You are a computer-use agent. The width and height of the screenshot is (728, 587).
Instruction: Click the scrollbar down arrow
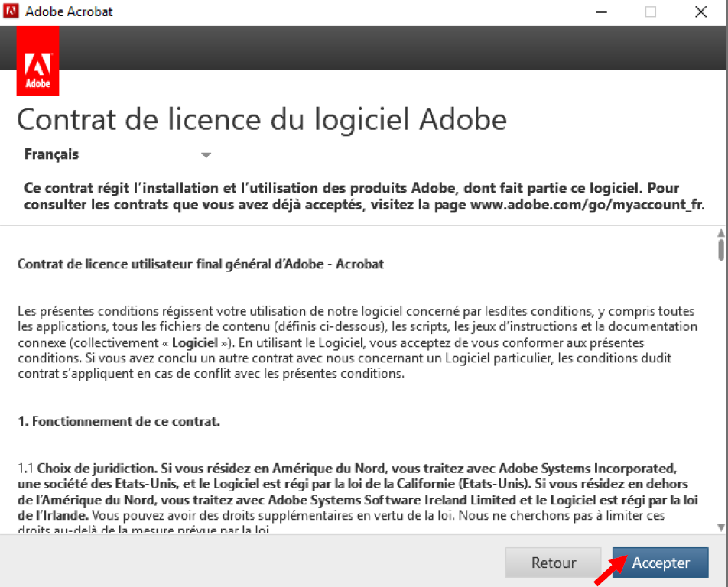tap(720, 527)
